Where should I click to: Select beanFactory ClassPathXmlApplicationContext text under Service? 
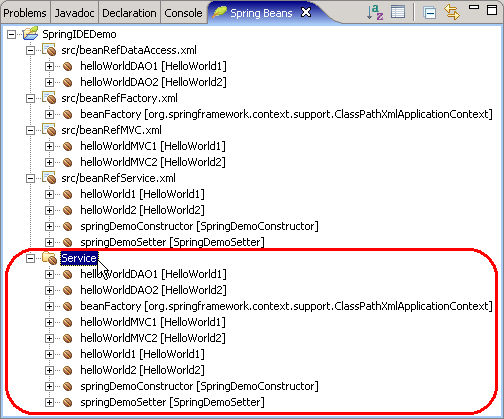click(286, 306)
